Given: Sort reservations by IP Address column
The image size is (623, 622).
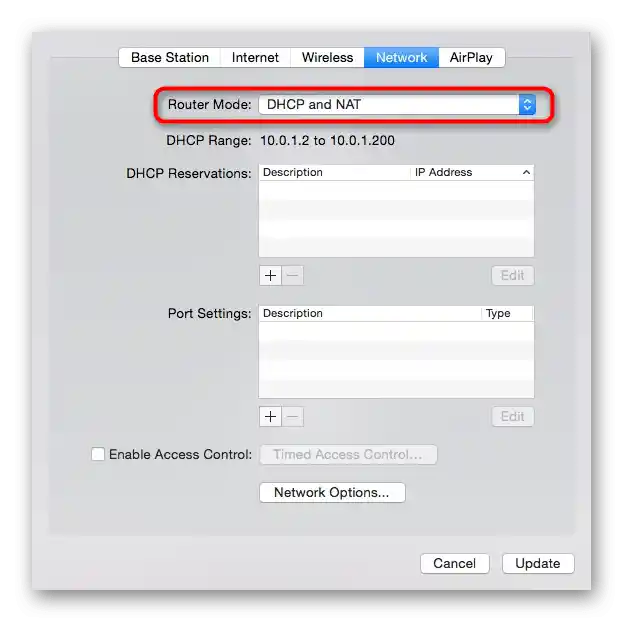Looking at the screenshot, I should pyautogui.click(x=472, y=172).
